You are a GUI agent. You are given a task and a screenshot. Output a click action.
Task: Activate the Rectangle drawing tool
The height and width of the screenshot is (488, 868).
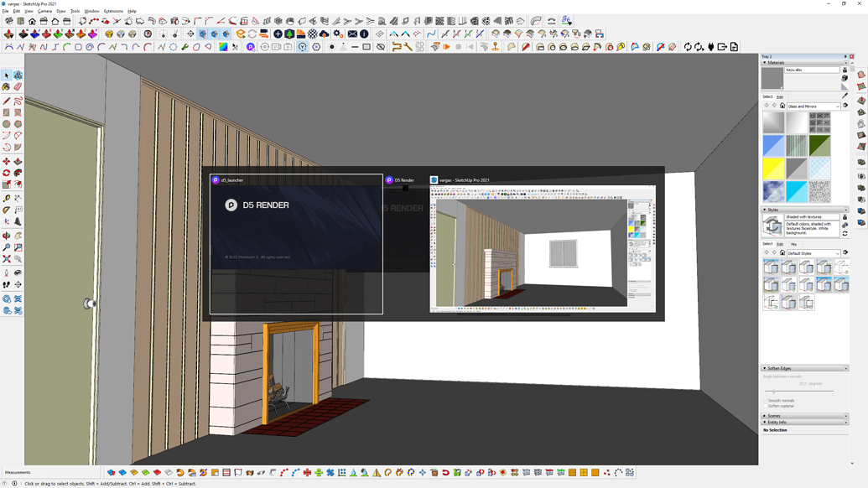point(8,112)
